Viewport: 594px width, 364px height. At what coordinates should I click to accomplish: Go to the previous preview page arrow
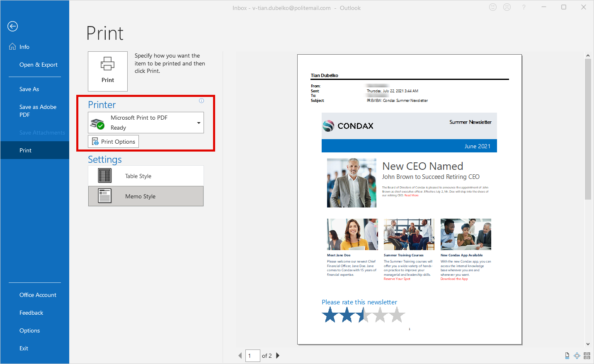tap(240, 356)
